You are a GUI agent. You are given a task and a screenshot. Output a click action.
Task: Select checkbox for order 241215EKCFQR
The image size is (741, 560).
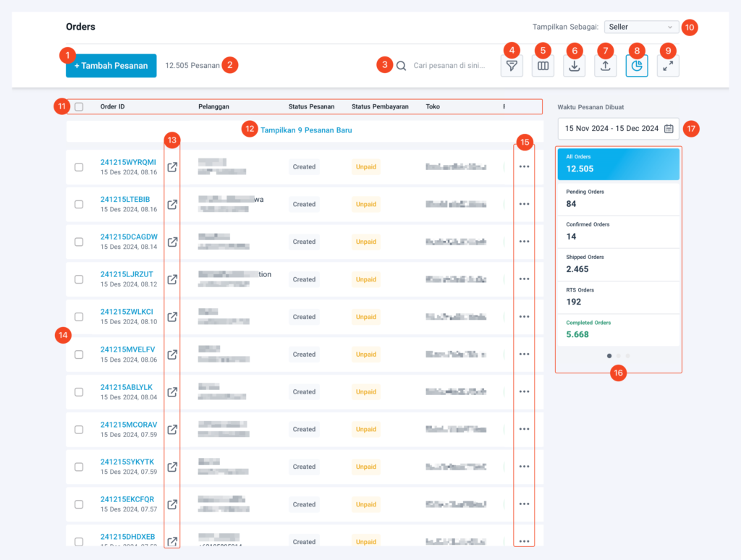[79, 505]
